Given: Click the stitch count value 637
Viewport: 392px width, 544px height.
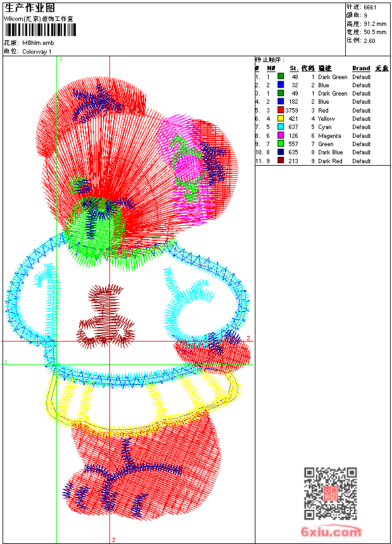Looking at the screenshot, I should [293, 127].
